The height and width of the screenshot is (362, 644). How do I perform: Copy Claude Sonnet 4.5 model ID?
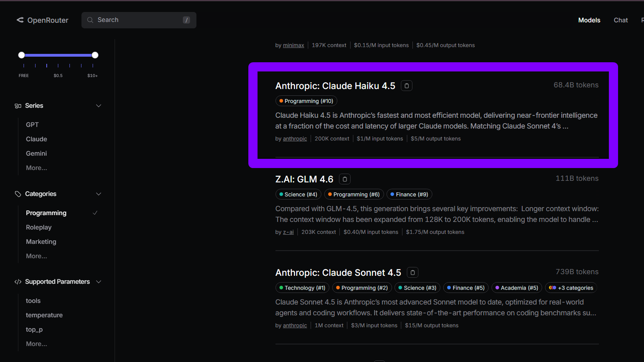[x=412, y=273]
